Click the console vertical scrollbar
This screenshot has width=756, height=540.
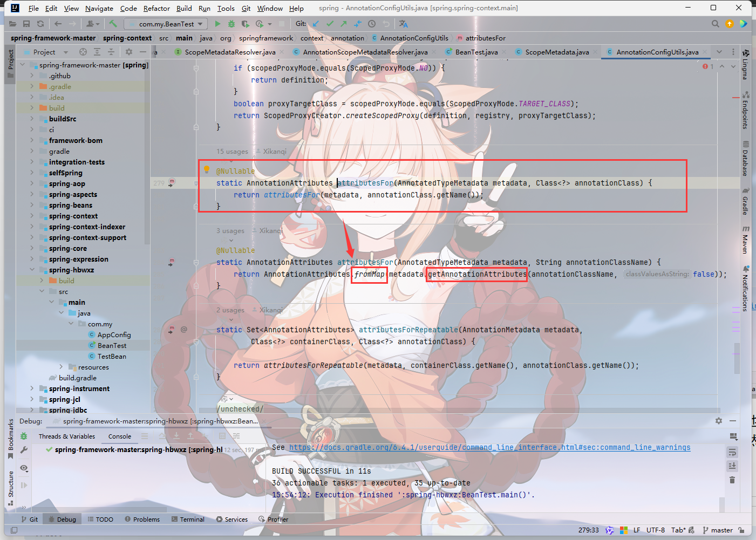721,504
